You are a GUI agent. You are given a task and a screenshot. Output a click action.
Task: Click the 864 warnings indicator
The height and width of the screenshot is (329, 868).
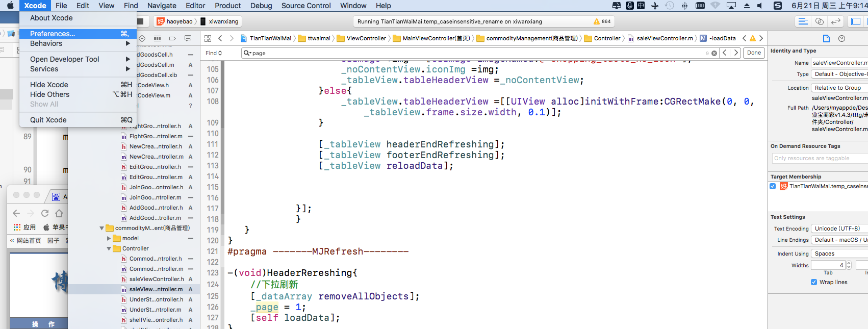click(x=602, y=21)
